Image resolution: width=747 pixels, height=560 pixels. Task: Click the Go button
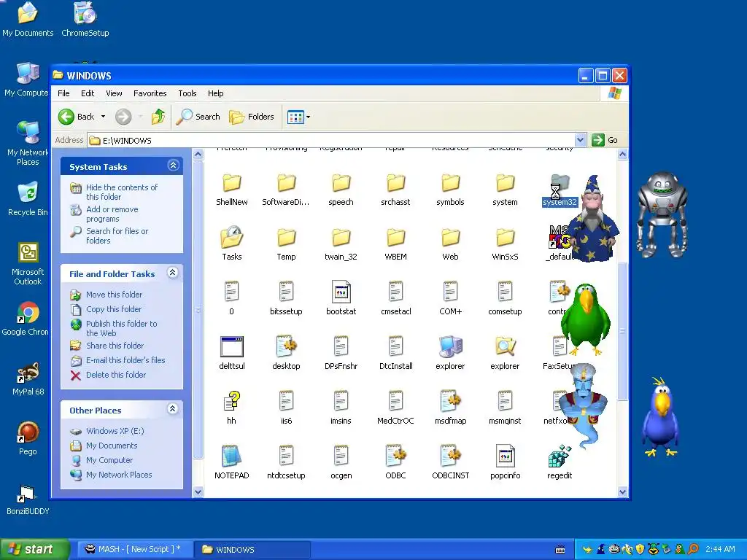(x=605, y=140)
